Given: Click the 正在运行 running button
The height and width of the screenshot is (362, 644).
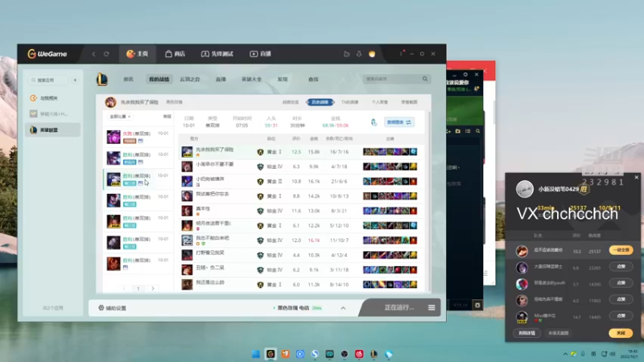Looking at the screenshot, I should (399, 307).
